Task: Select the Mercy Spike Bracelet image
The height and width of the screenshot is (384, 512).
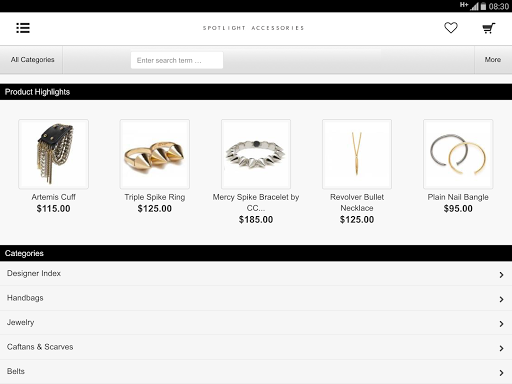Action: tap(256, 154)
